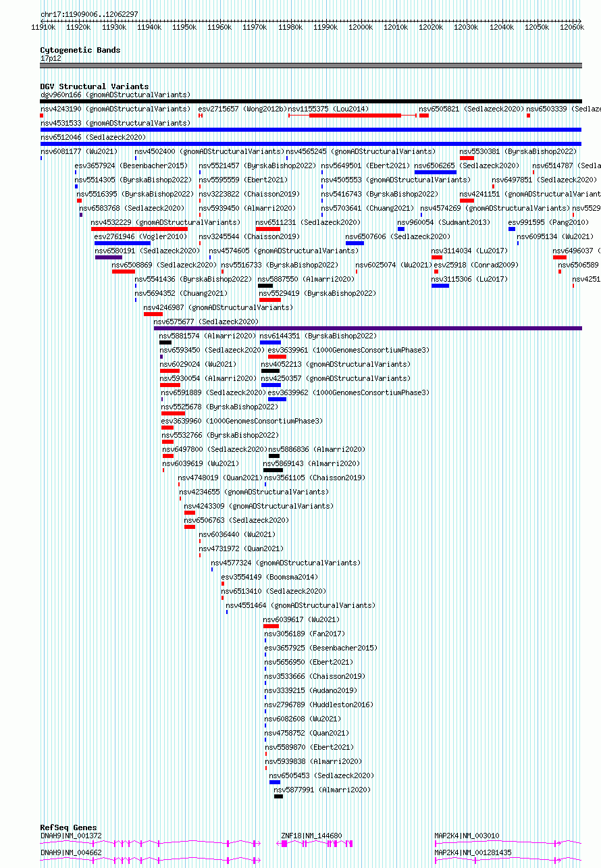Open nsv6583768 (Sedlazeck2020)
The width and height of the screenshot is (601, 868).
coord(132,208)
